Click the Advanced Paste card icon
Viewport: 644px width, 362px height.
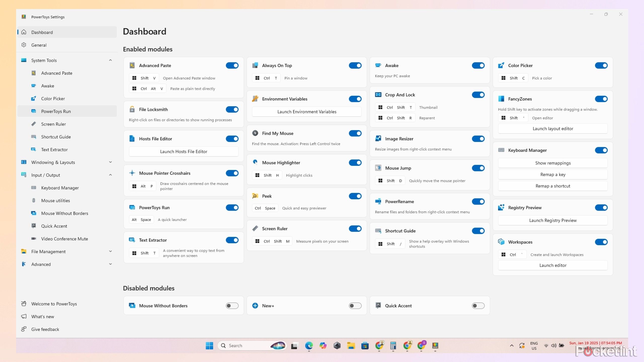(x=132, y=65)
